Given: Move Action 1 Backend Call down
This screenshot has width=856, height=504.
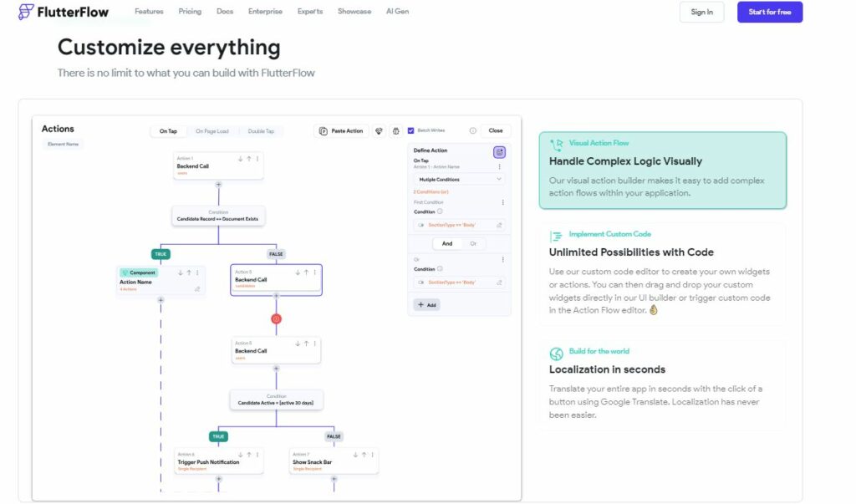Looking at the screenshot, I should pyautogui.click(x=240, y=159).
